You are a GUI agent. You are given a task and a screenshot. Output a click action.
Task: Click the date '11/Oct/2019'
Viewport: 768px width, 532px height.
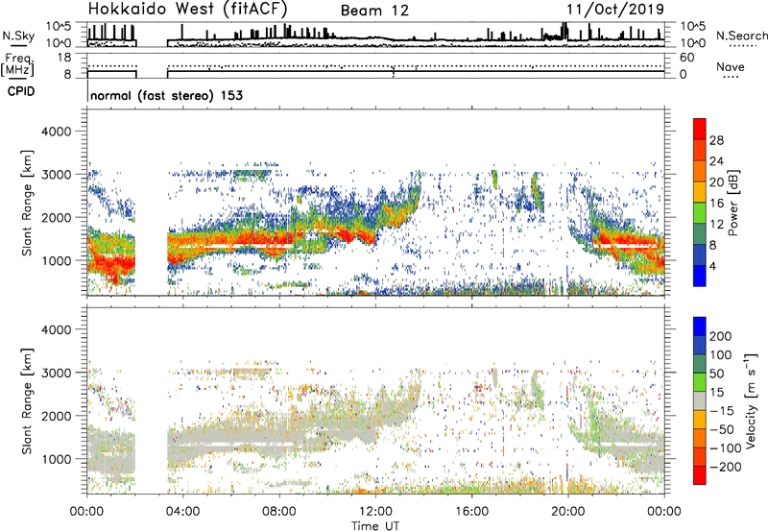pos(615,10)
